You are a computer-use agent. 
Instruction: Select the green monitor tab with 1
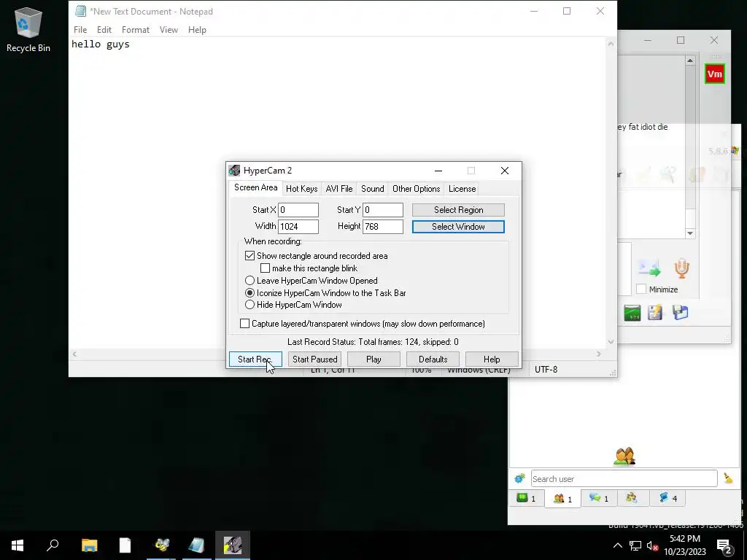(527, 498)
